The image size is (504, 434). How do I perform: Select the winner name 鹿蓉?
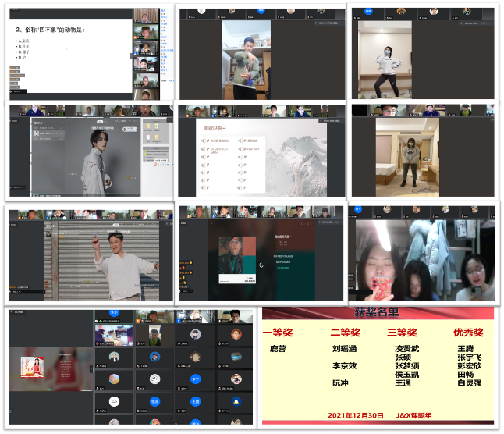click(x=278, y=348)
